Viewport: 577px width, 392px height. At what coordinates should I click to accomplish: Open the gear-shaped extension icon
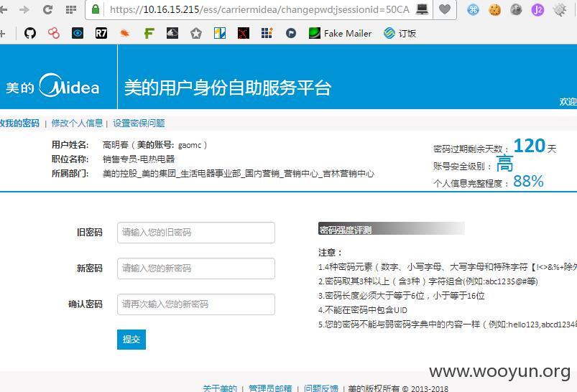(x=560, y=9)
